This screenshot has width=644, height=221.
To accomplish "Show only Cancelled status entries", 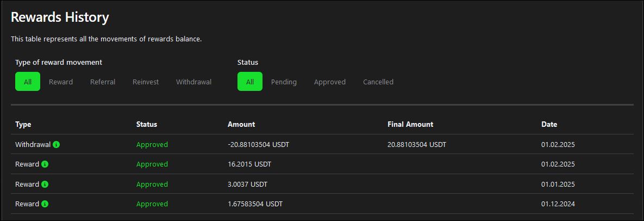I will coord(378,82).
